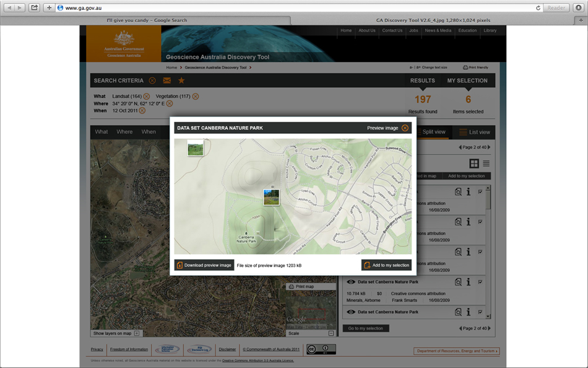Uncheck checkbox of last visible data set
The image size is (588, 368).
[x=480, y=312]
